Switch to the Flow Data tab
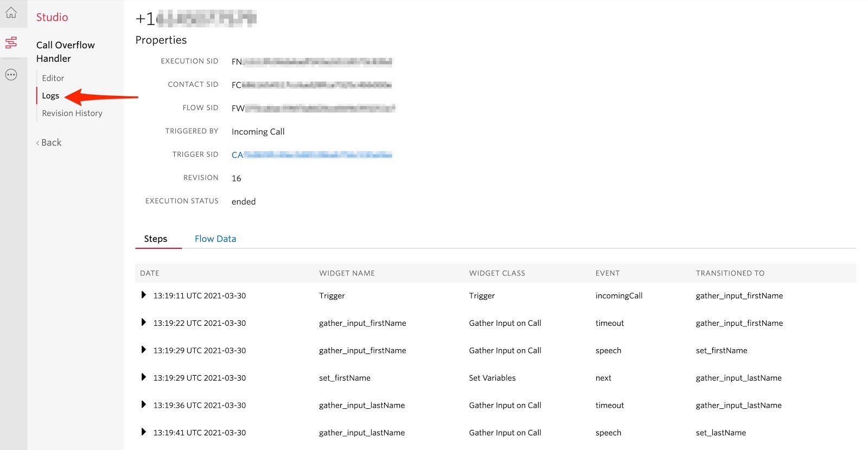The width and height of the screenshot is (868, 450). (215, 239)
